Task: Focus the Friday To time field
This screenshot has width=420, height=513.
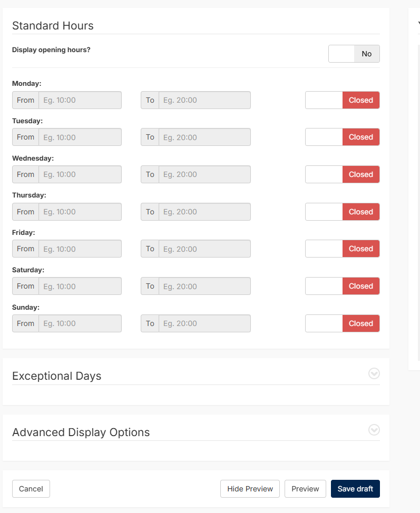Action: pos(204,249)
